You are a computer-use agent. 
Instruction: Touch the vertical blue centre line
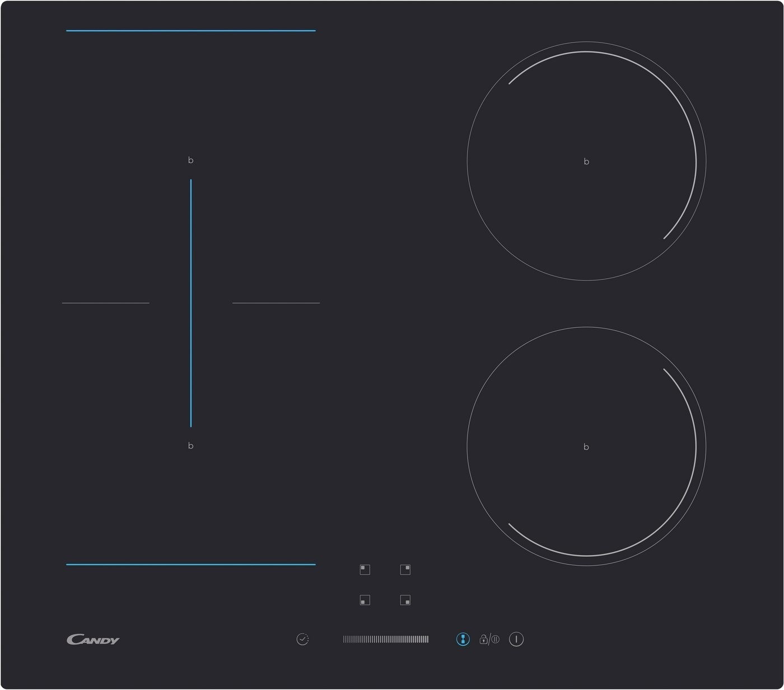coord(191,303)
